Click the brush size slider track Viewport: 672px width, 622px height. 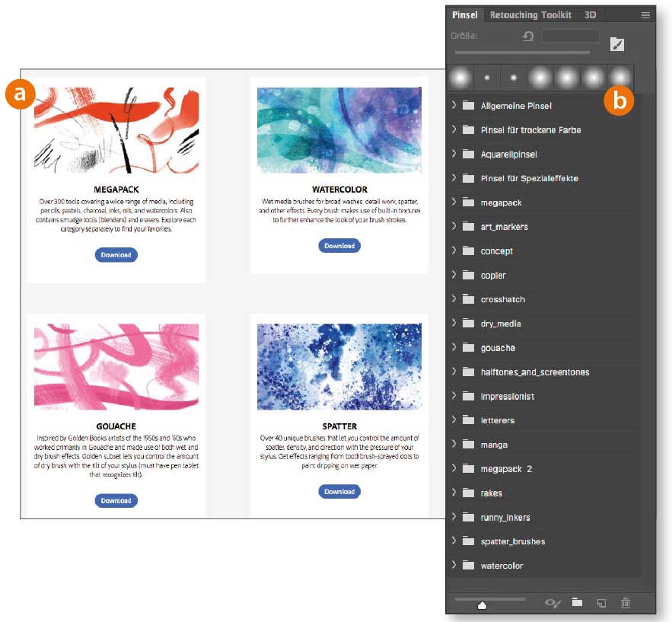coord(522,53)
